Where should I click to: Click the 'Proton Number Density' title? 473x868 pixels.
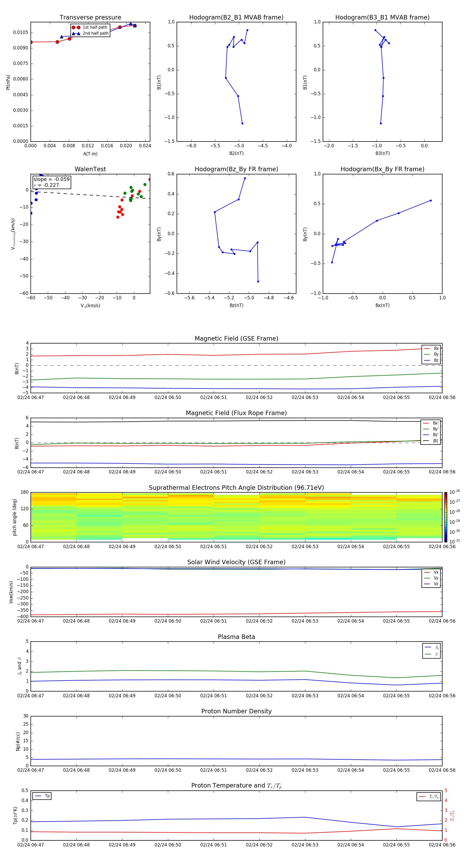click(236, 711)
